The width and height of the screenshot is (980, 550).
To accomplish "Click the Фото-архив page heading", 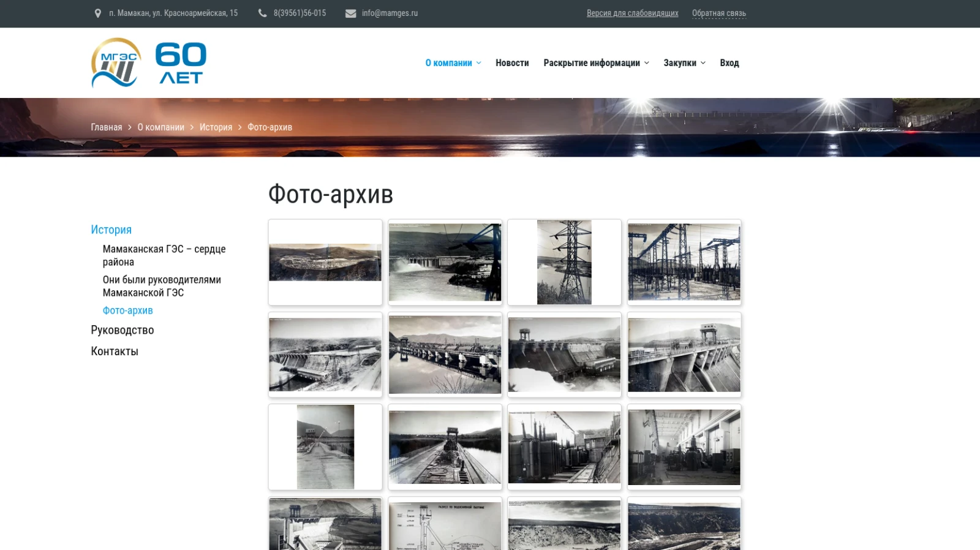I will coord(331,195).
